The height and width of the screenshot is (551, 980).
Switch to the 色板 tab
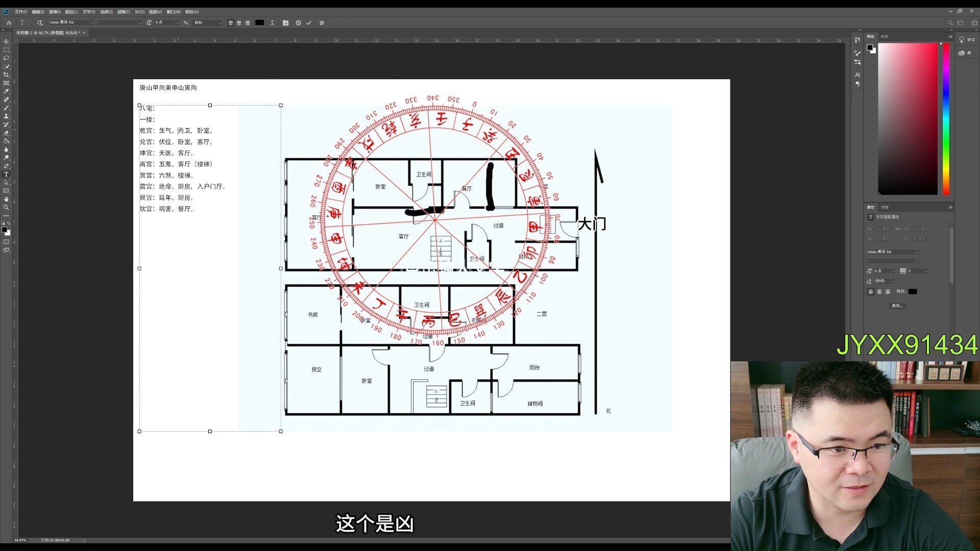pos(885,37)
